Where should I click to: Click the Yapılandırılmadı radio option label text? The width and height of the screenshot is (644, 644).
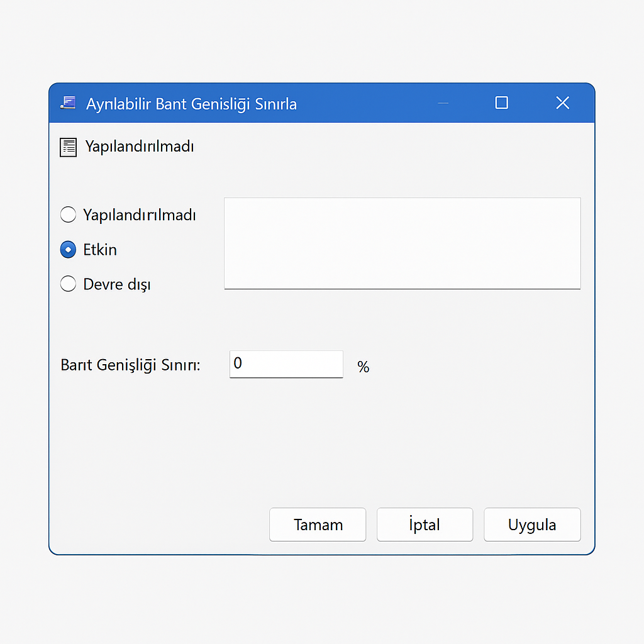pyautogui.click(x=140, y=215)
